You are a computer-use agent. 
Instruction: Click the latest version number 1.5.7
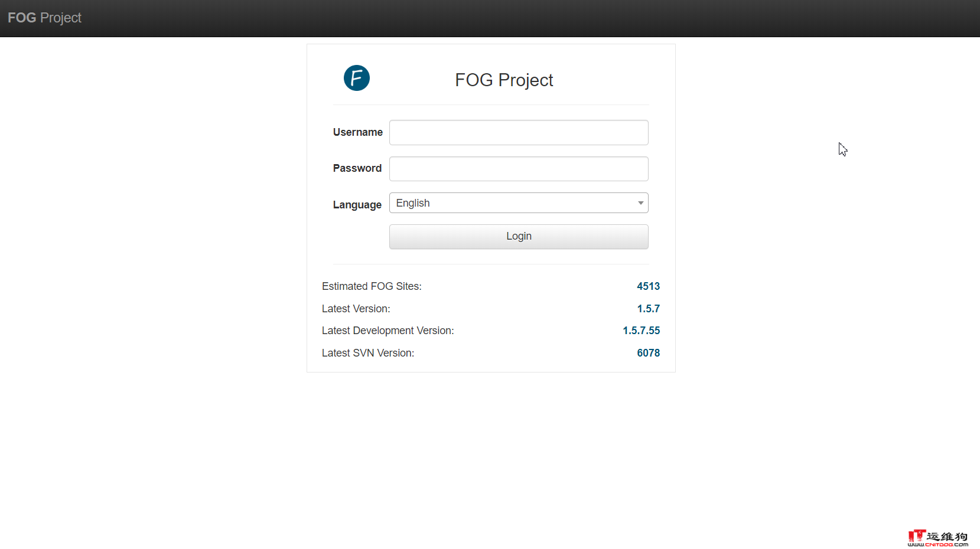click(x=648, y=309)
